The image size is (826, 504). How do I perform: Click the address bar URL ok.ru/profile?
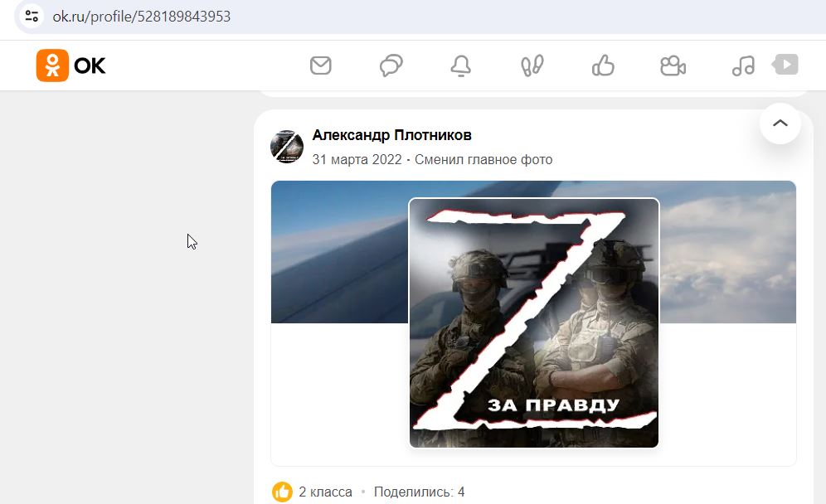(141, 17)
